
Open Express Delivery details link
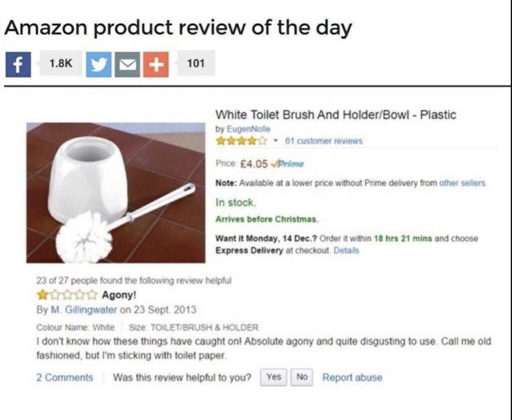tap(346, 250)
